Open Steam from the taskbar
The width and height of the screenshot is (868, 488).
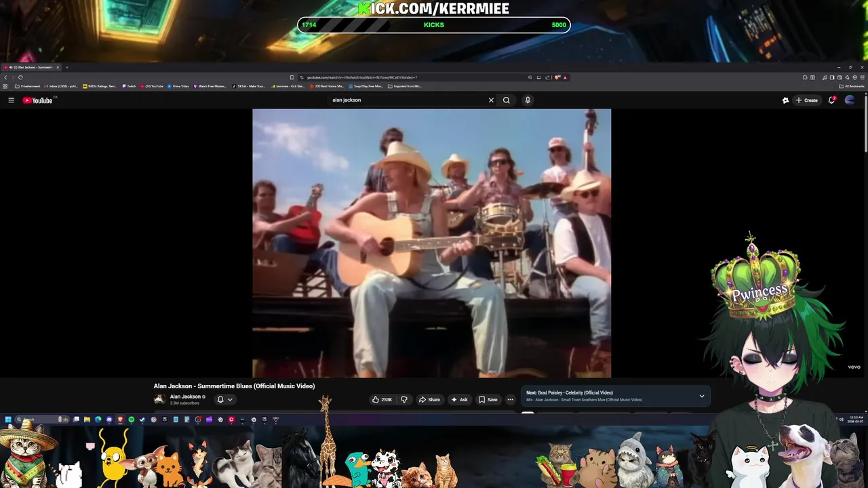coord(142,420)
